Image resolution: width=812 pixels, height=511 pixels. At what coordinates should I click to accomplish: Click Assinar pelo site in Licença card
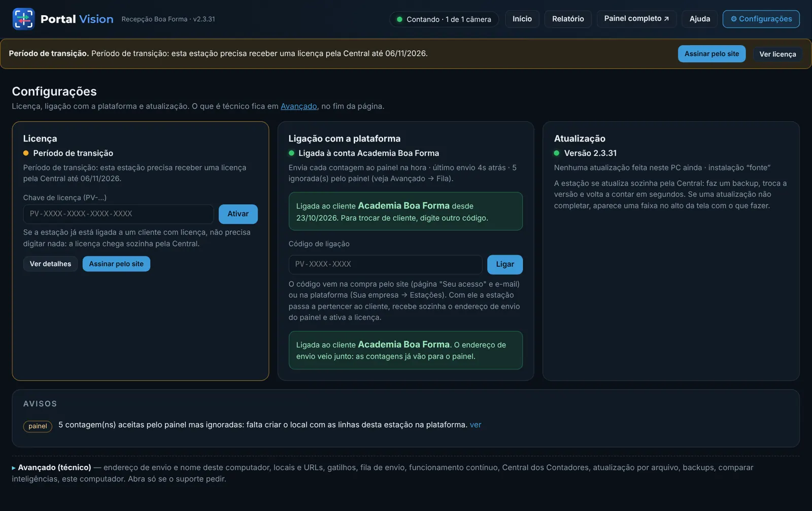point(116,264)
